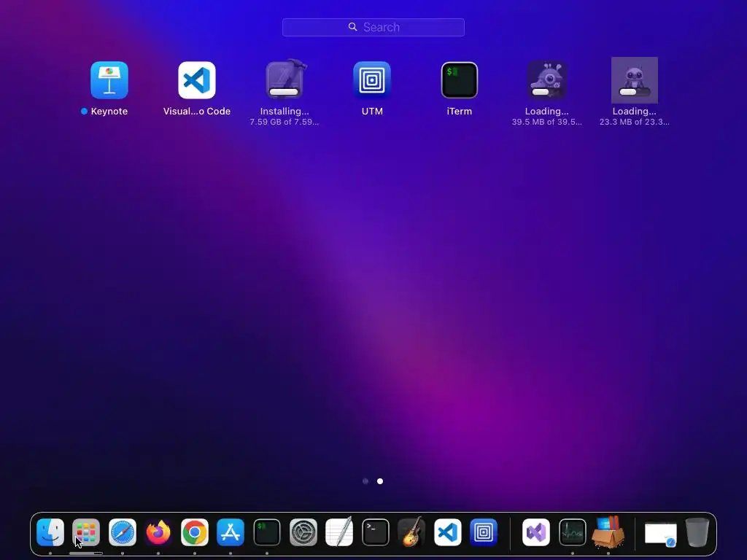Click the loading app showing 23.3 MB
The width and height of the screenshot is (747, 560).
(635, 80)
